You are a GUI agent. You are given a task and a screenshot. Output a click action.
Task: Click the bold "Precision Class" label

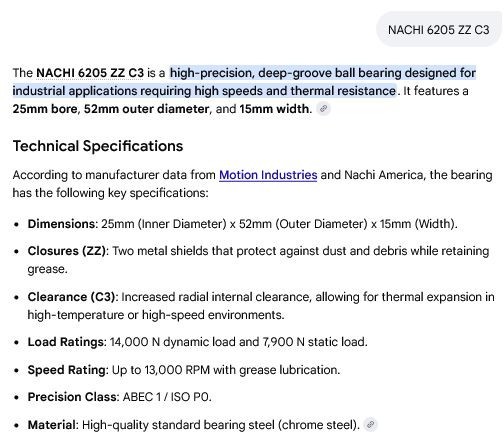pos(72,397)
